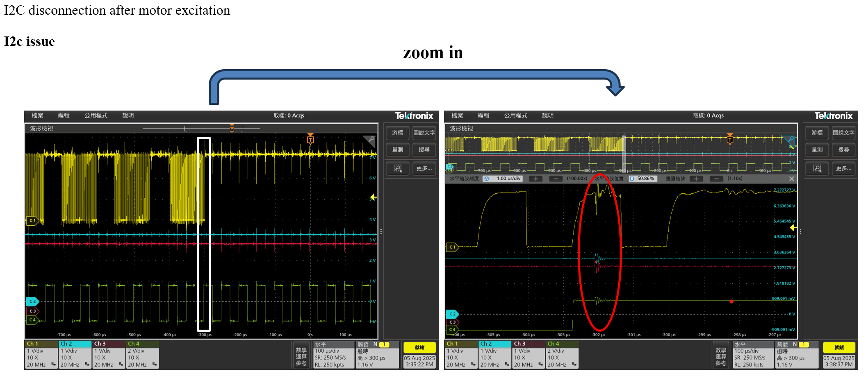This screenshot has width=868, height=387.
Task: Click the 量測 button in the right scope
Action: [817, 149]
